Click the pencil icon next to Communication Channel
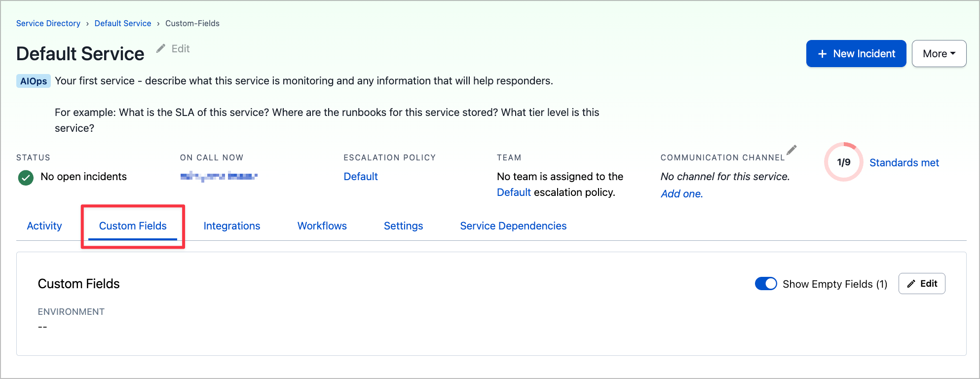 [x=792, y=150]
